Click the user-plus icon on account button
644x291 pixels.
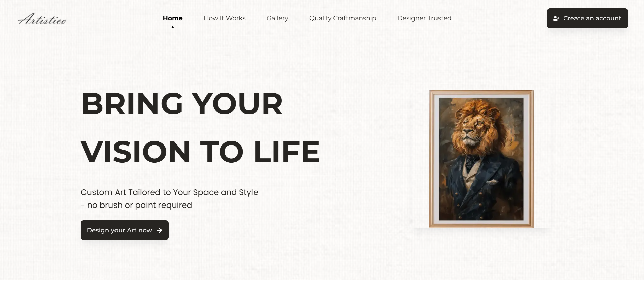556,18
